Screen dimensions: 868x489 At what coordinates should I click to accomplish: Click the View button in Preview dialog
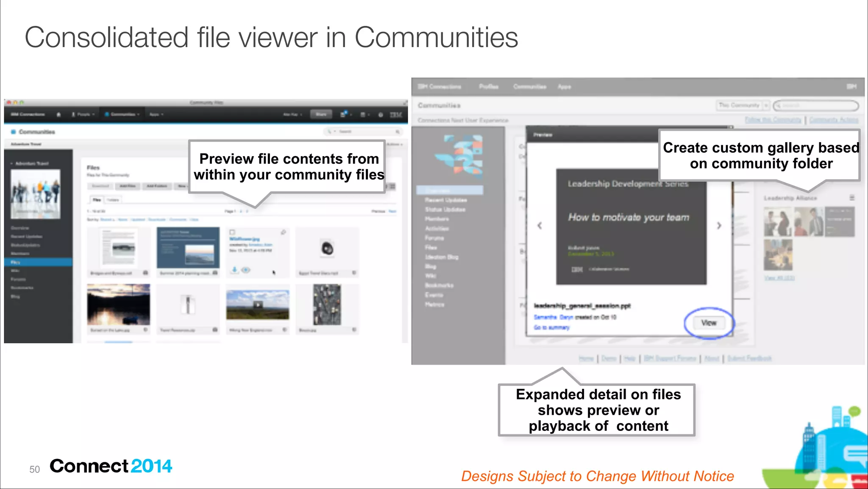point(709,323)
